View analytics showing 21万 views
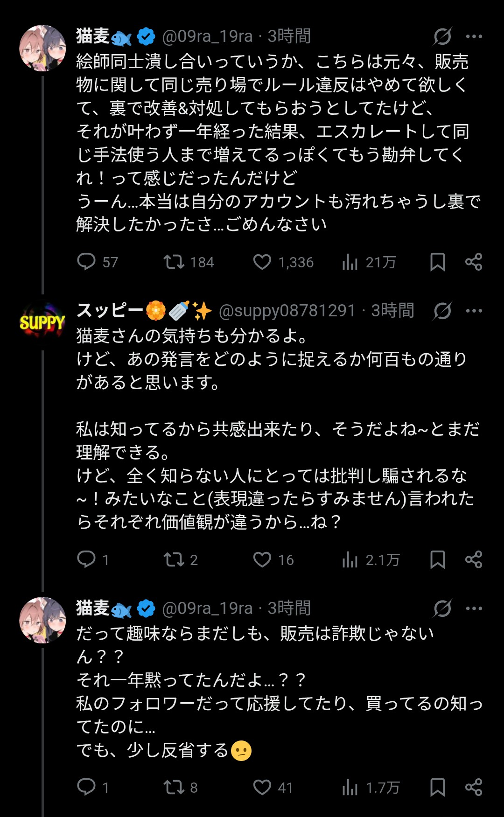 (x=350, y=262)
